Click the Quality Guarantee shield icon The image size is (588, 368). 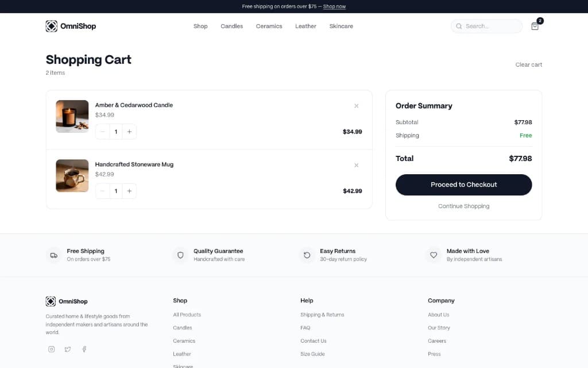(180, 255)
